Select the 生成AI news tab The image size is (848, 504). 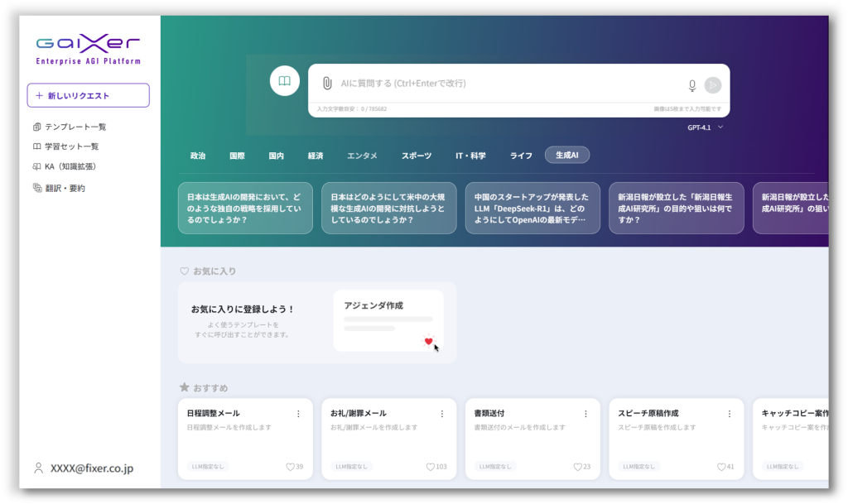click(567, 156)
